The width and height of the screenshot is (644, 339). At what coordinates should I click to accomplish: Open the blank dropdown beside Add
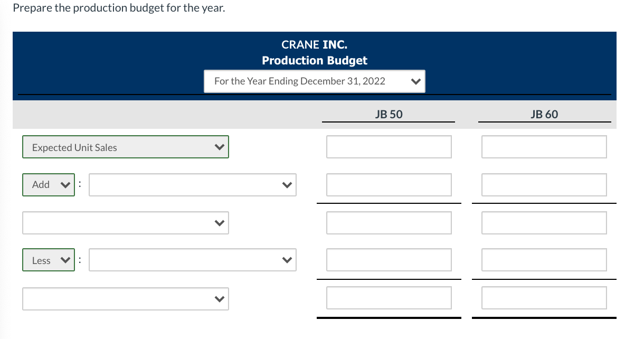(192, 185)
